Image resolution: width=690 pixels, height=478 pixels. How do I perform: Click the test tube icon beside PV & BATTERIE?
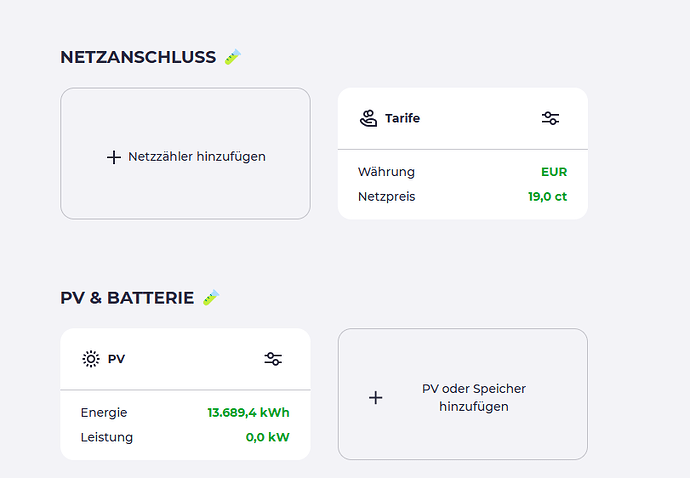[x=210, y=297]
